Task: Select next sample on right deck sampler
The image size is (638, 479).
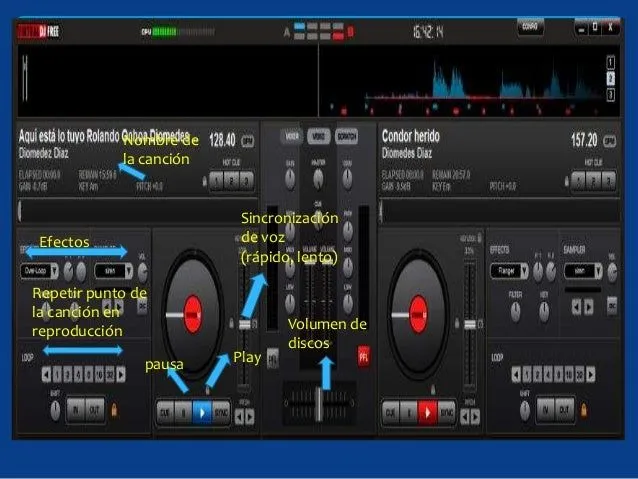Action: [588, 307]
